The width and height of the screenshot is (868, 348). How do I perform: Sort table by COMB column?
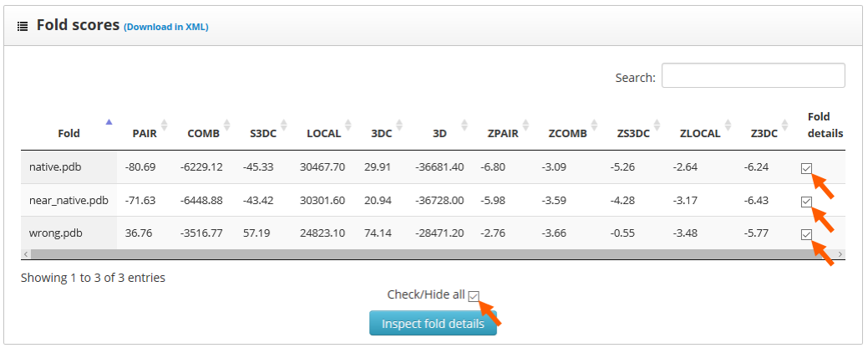coord(203,133)
